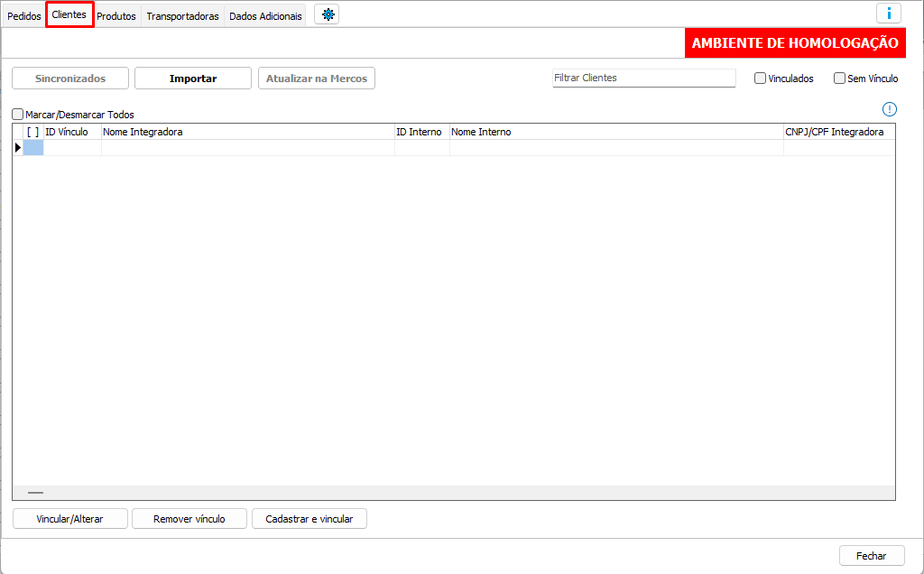This screenshot has width=924, height=574.
Task: Toggle the Vinculados checkbox
Action: pyautogui.click(x=761, y=79)
